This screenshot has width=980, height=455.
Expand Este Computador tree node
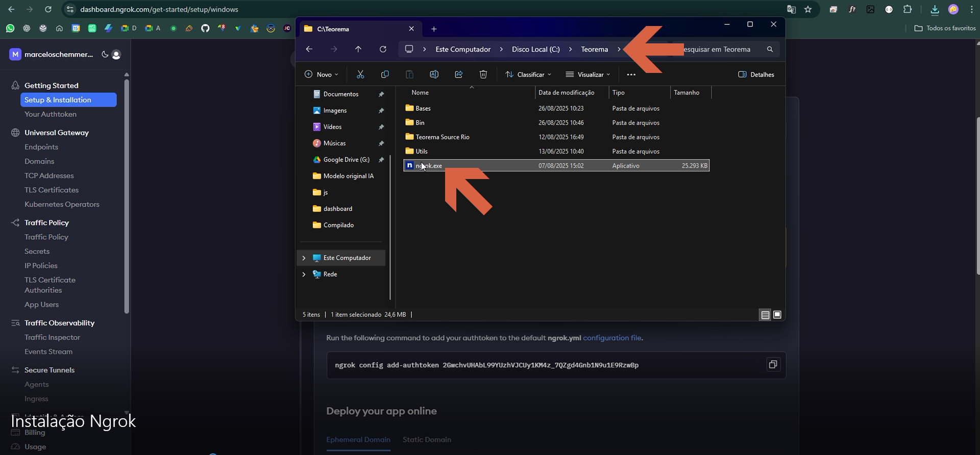304,258
